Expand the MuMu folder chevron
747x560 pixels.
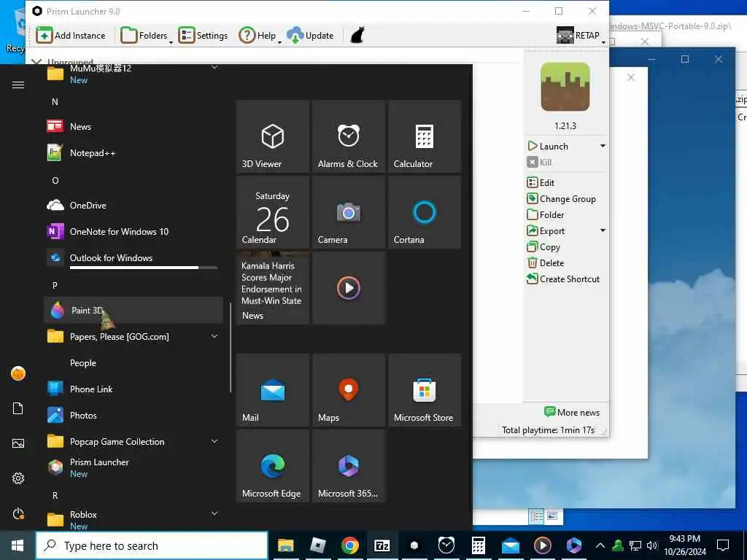tap(214, 67)
